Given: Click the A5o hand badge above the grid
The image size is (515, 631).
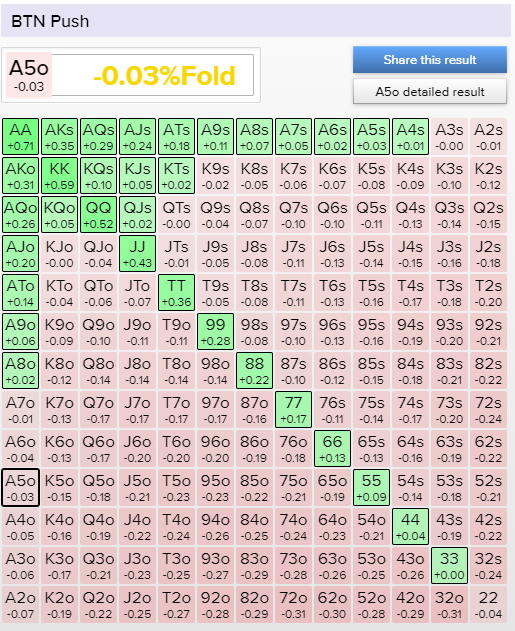Looking at the screenshot, I should click(x=29, y=75).
